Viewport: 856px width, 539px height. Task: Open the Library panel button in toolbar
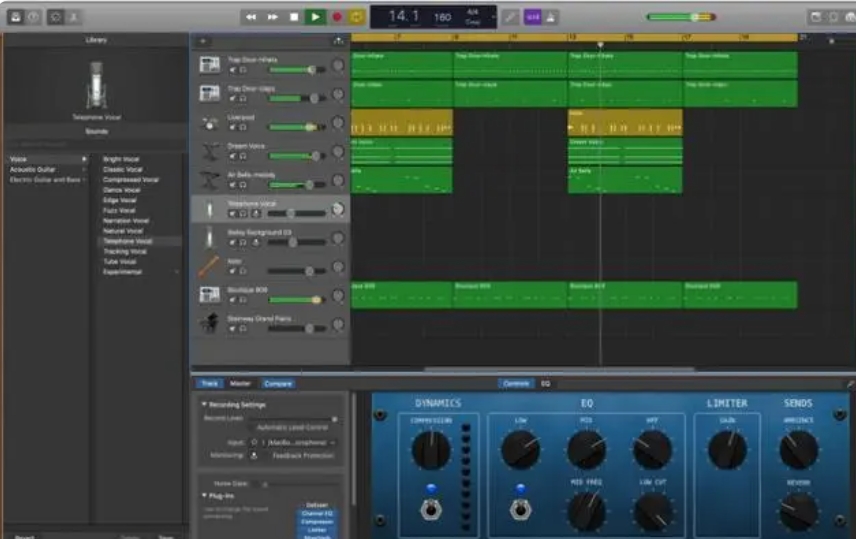[x=15, y=17]
